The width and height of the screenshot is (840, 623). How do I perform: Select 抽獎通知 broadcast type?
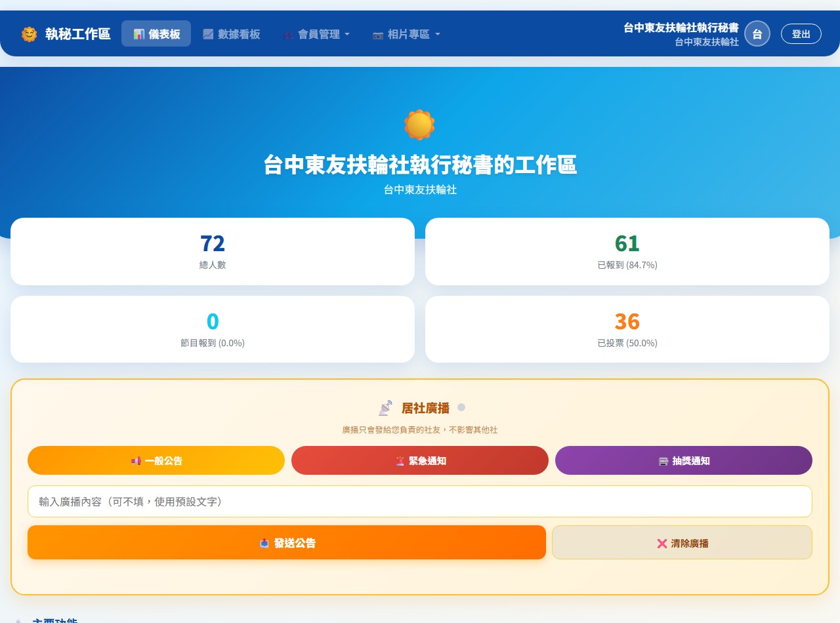coord(683,460)
